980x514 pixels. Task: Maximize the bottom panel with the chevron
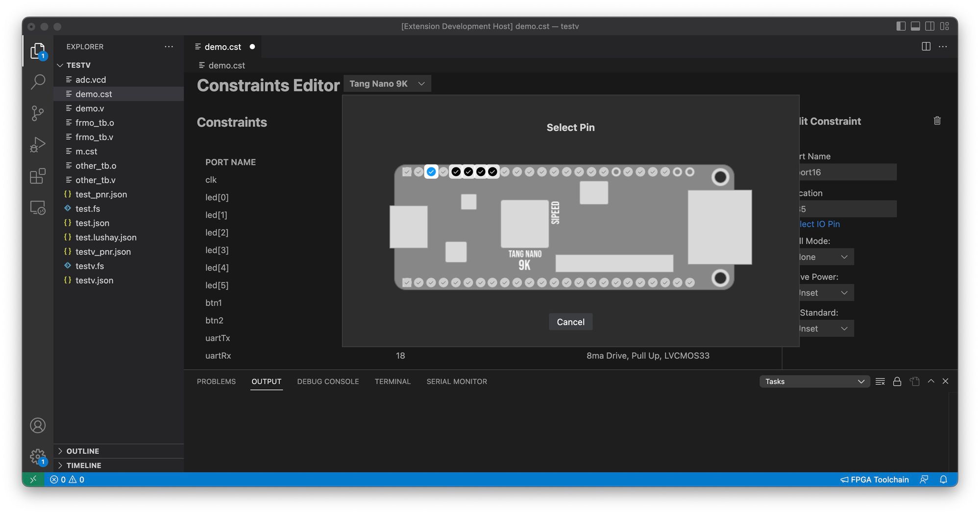click(931, 381)
